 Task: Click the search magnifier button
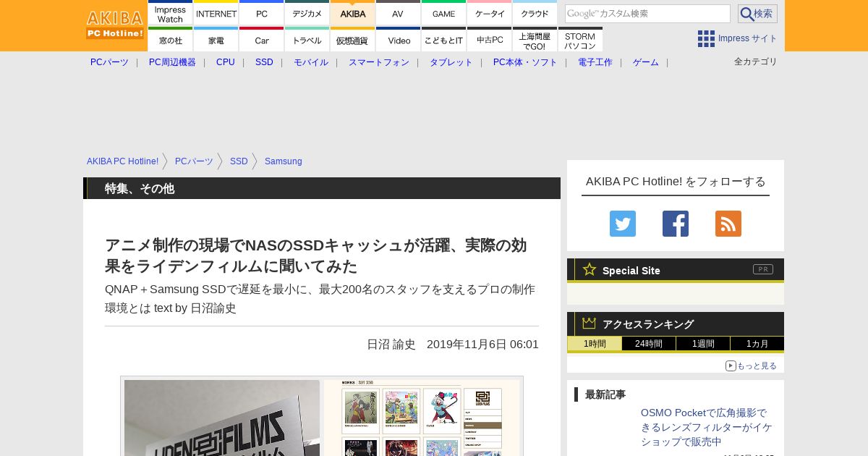tap(757, 14)
